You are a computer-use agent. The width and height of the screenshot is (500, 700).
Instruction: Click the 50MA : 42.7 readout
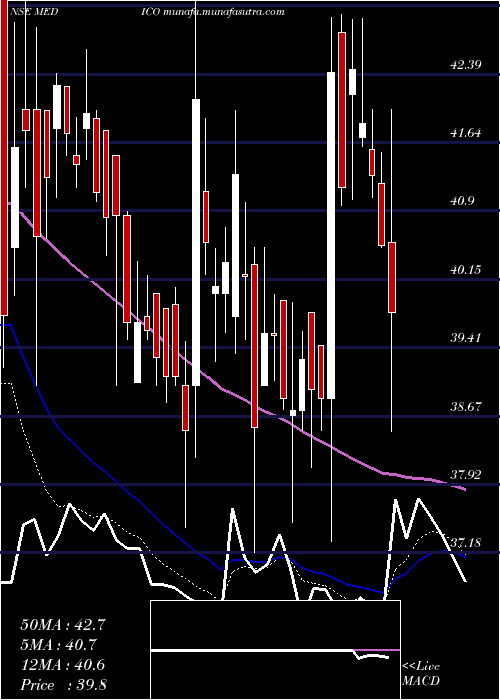pos(63,625)
